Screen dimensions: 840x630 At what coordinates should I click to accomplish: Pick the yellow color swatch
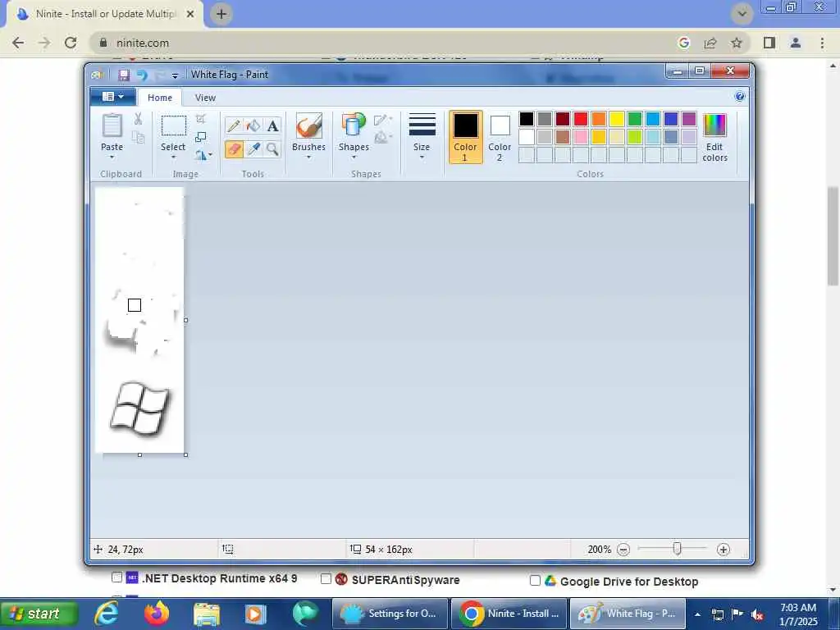[617, 119]
